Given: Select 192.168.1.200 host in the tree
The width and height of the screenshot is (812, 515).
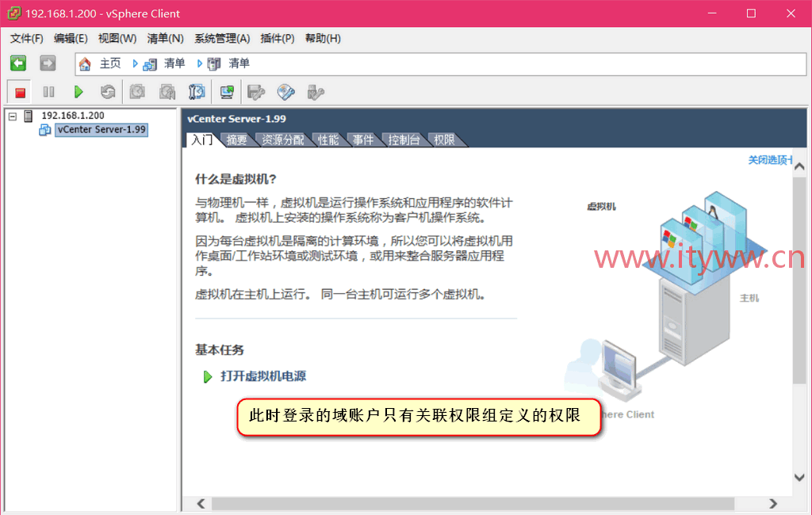Looking at the screenshot, I should click(73, 116).
